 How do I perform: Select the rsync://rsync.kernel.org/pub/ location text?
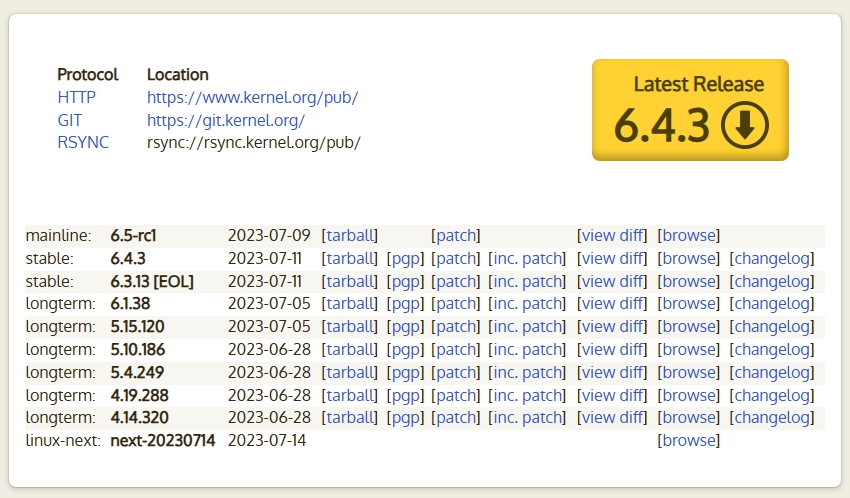click(254, 143)
